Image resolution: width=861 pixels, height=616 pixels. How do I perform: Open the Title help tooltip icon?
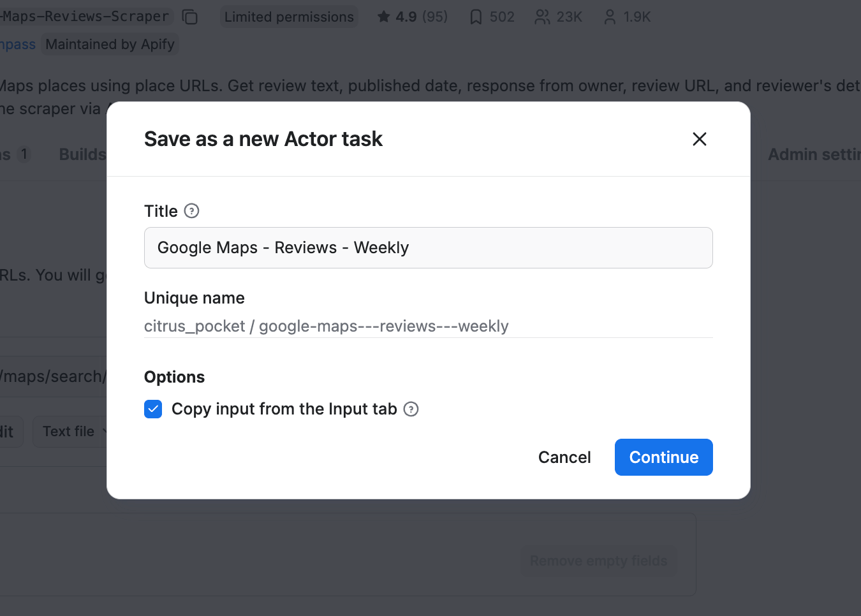[x=191, y=210]
